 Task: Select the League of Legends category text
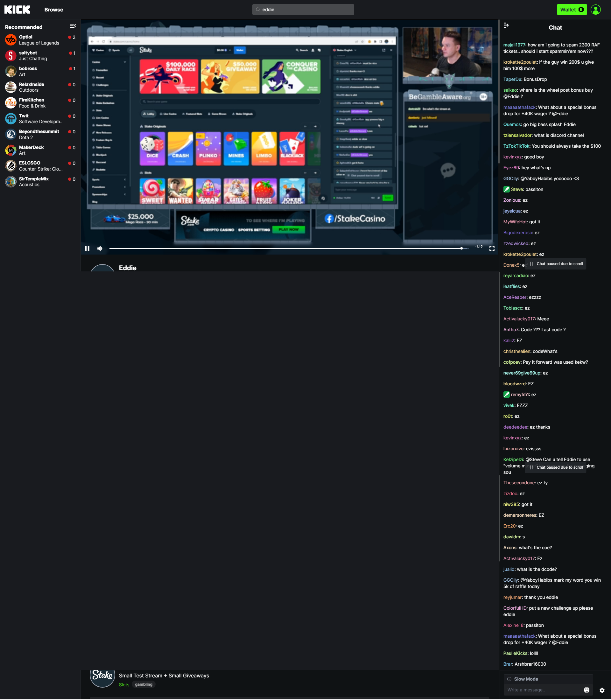(x=39, y=43)
